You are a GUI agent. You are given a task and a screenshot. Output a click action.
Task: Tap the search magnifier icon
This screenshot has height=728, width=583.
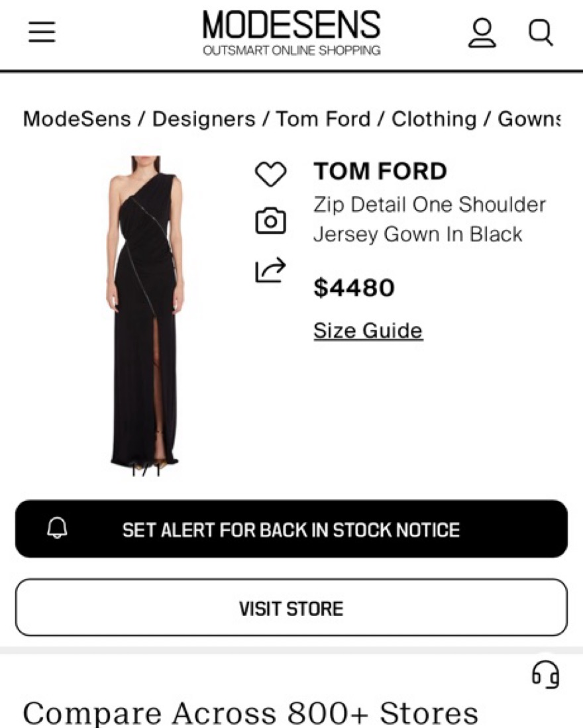tap(540, 32)
